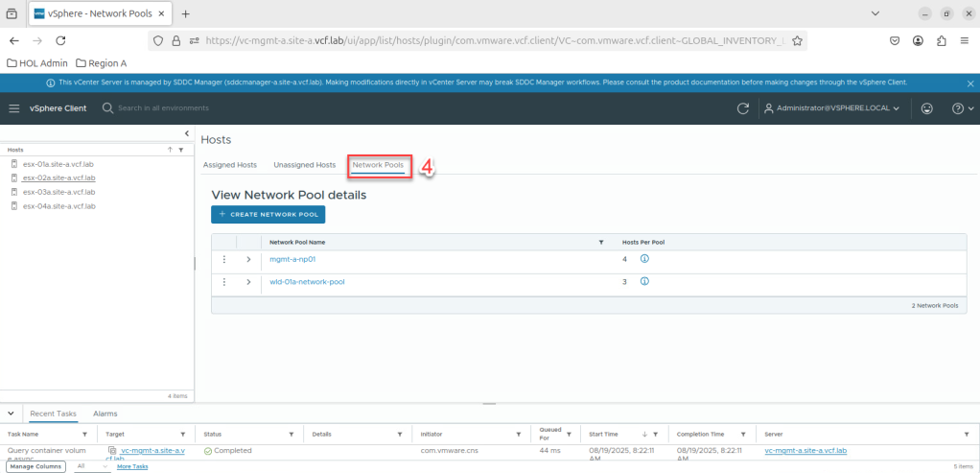Screen dimensions: 980x473
Task: Open the Firefox extensions icon
Action: 942,40
